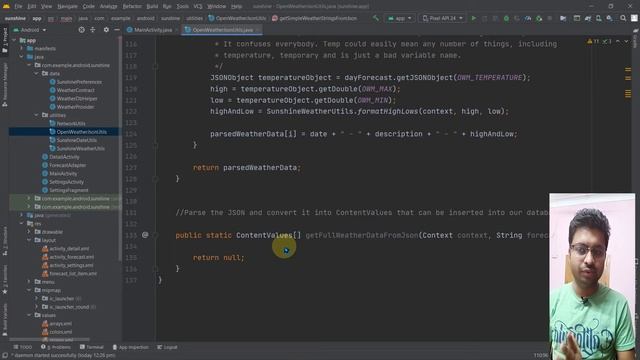Click the getFullWeatherDataFromJson method name in editor
Screen dimensions: 640x360
362,236
